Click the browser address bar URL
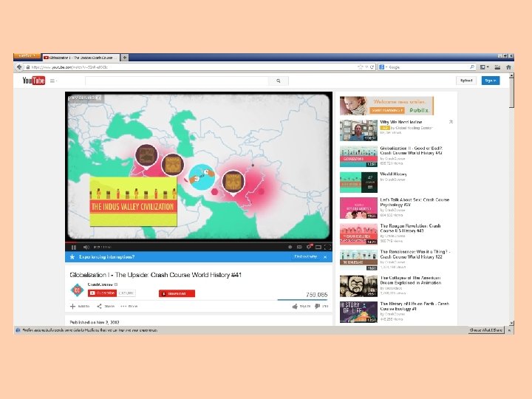The image size is (532, 399). (69, 67)
